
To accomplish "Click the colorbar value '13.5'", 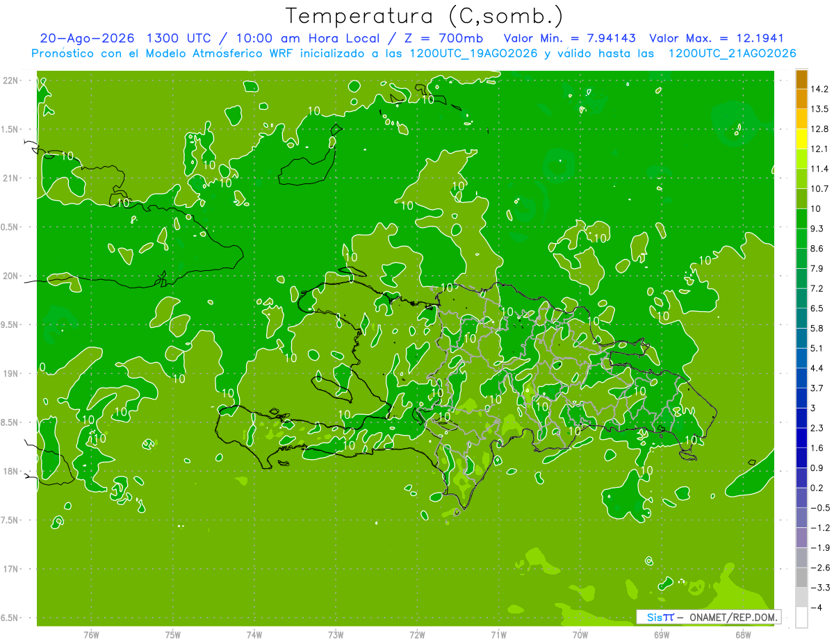I will 819,109.
